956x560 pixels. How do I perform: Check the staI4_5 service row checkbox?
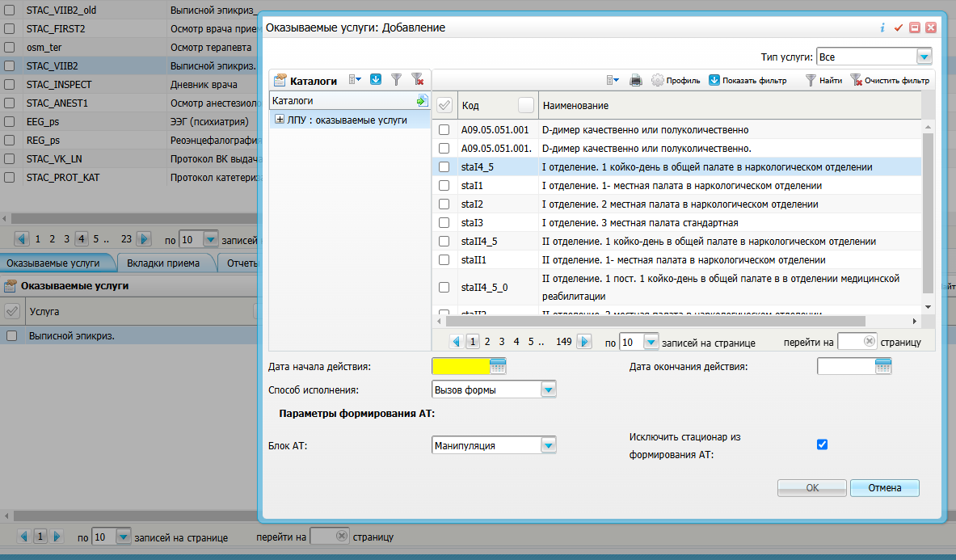tap(444, 167)
